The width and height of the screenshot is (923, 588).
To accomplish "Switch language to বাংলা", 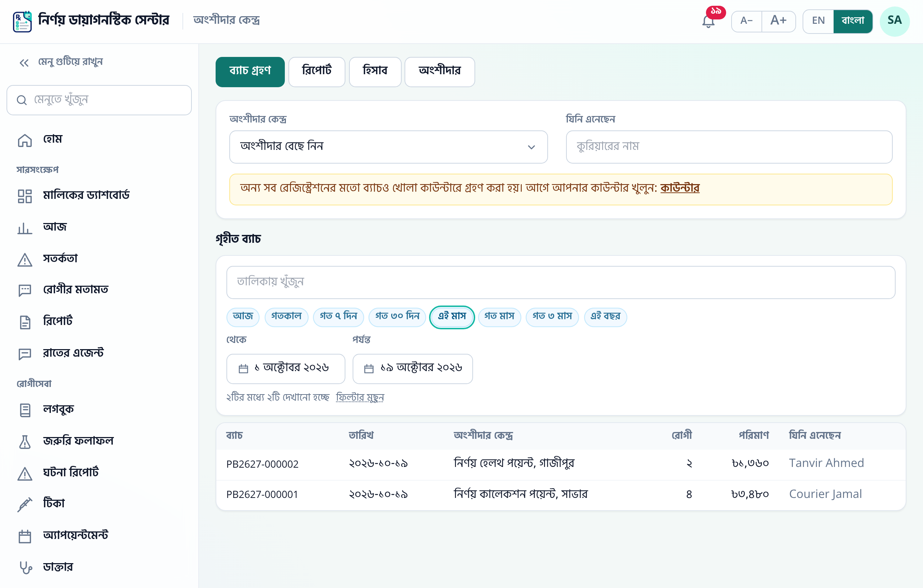I will coord(853,21).
